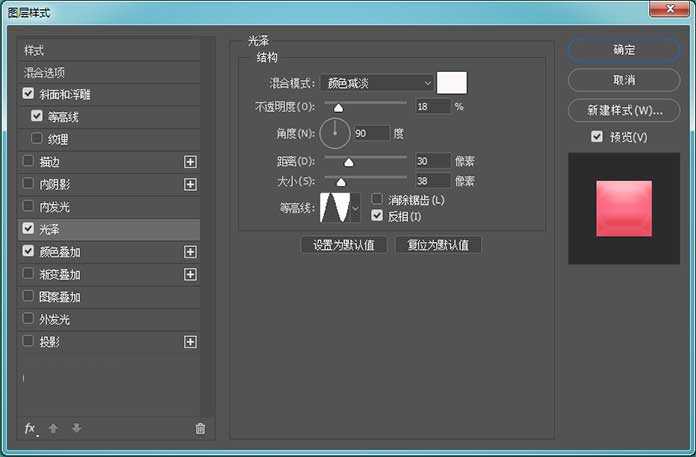Open the fx effects menu icon
Viewport: 696px width, 457px height.
coord(30,428)
